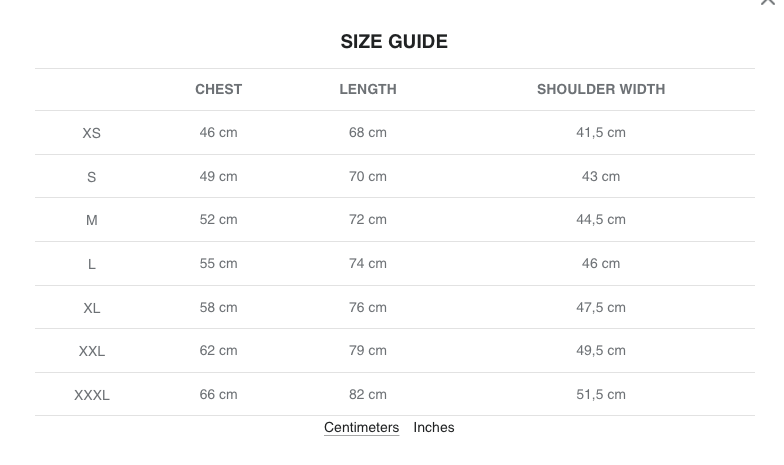Select the XXXL size row label
The image size is (784, 465).
(92, 395)
